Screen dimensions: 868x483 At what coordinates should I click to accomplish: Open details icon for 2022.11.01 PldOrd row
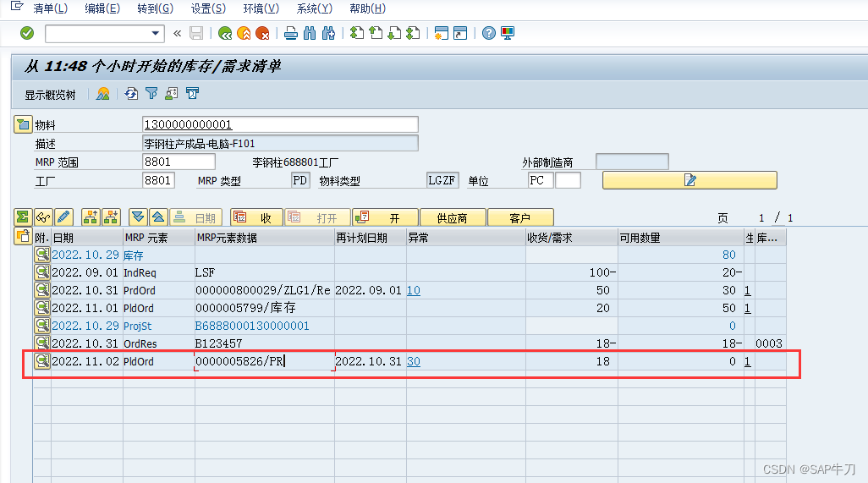click(x=42, y=308)
